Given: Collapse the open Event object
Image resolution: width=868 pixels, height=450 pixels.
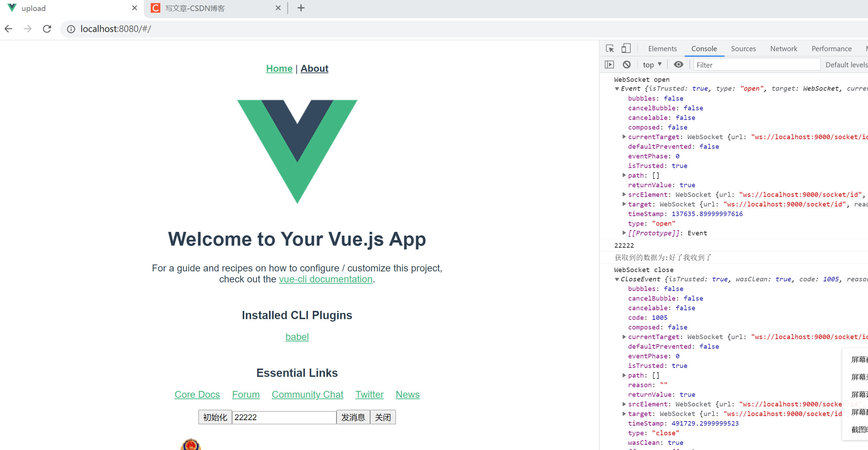Looking at the screenshot, I should (617, 89).
